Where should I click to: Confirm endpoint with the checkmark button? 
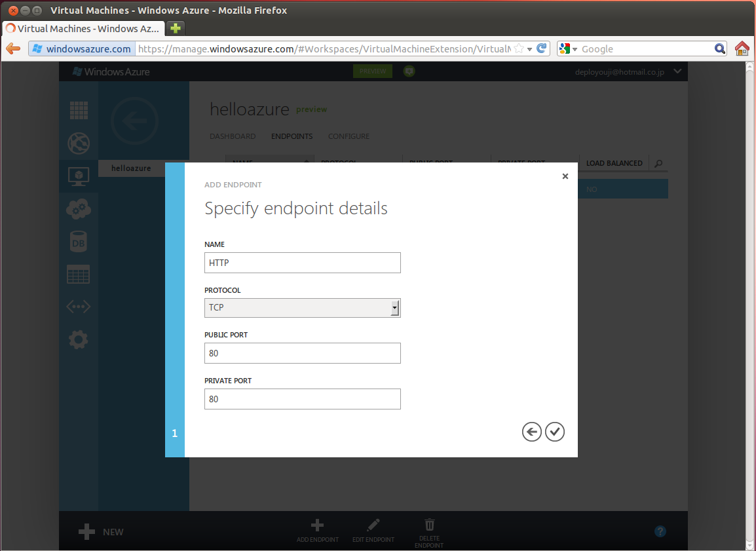point(554,432)
